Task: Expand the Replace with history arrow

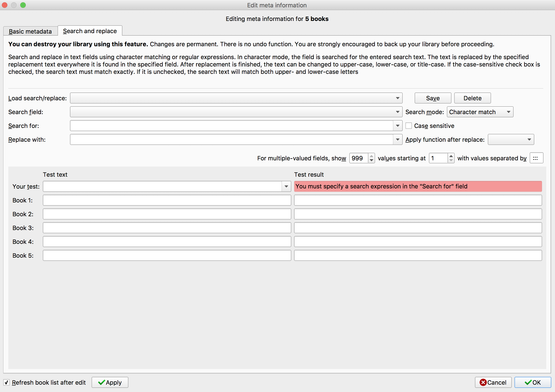Action: click(397, 139)
